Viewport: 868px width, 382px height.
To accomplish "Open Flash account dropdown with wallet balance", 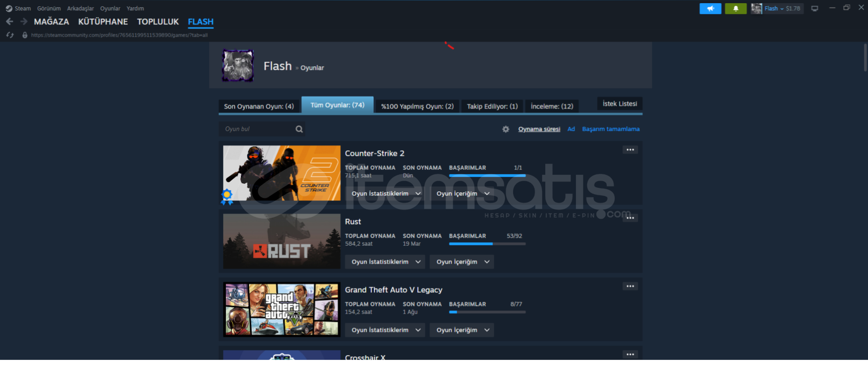I will click(x=783, y=9).
